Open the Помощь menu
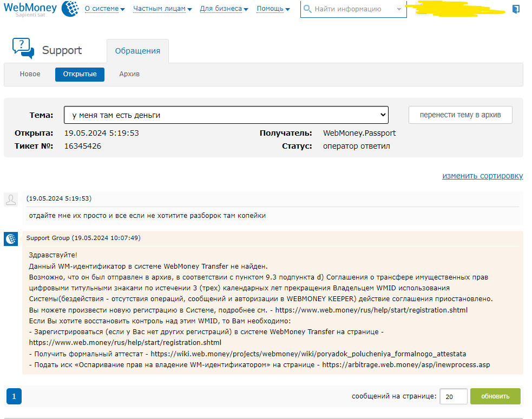532x419 pixels. point(273,9)
